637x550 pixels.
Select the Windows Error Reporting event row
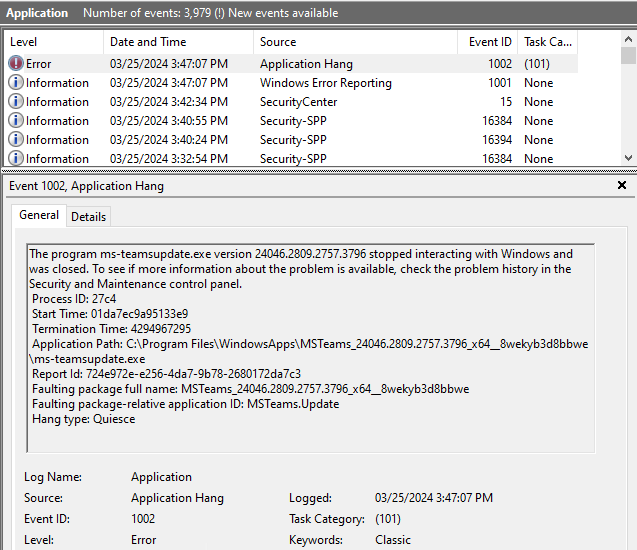[x=291, y=83]
